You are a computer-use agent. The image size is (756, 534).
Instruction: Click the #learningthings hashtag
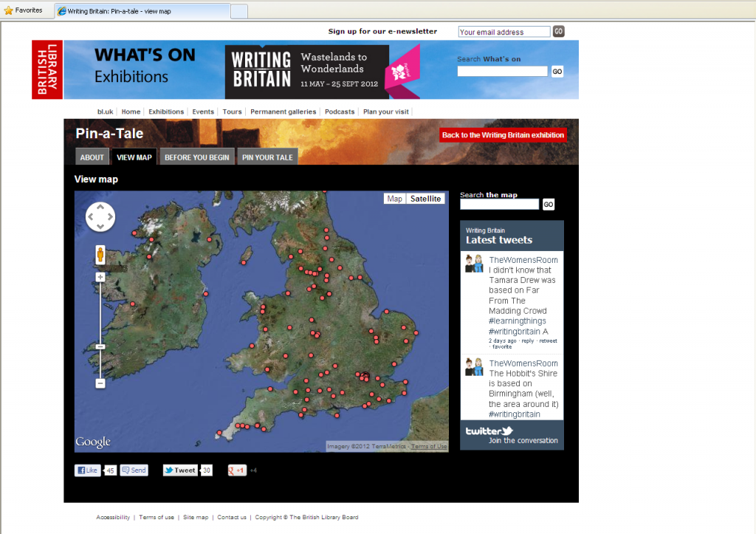click(518, 321)
